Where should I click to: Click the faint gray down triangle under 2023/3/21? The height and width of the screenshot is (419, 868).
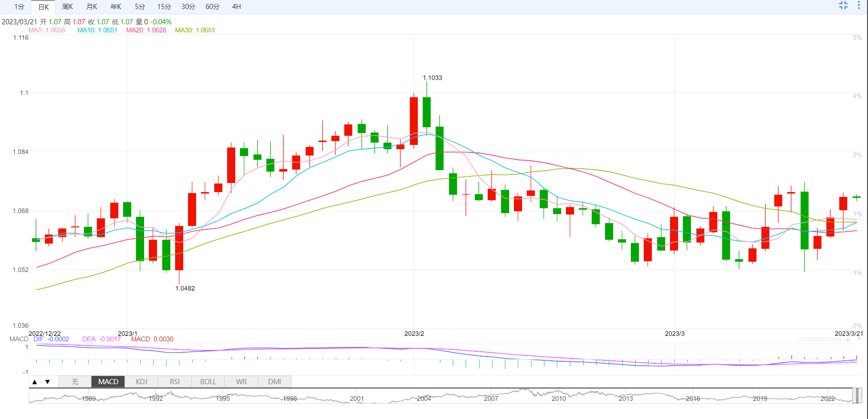tap(859, 340)
